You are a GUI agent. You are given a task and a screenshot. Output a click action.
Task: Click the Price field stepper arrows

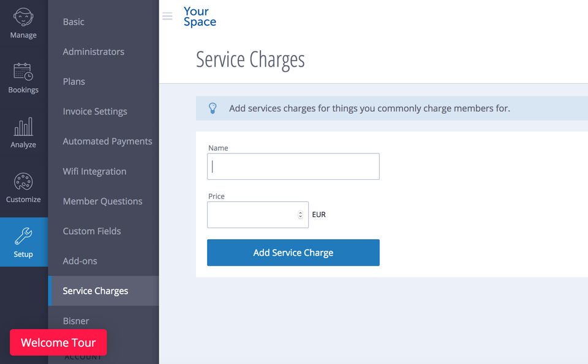click(x=300, y=215)
